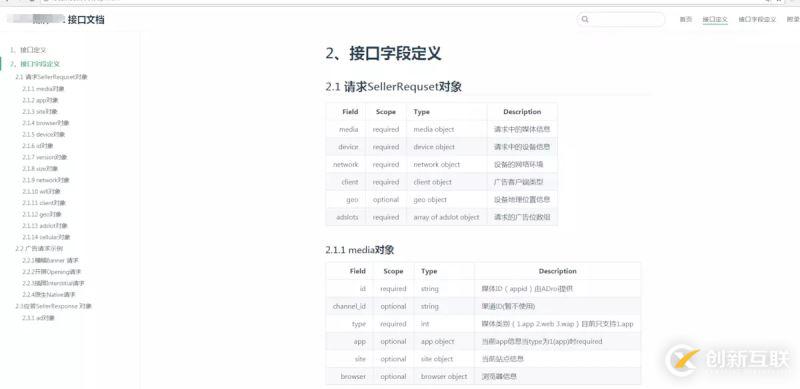Click description 请求的广告位数组

click(522, 217)
